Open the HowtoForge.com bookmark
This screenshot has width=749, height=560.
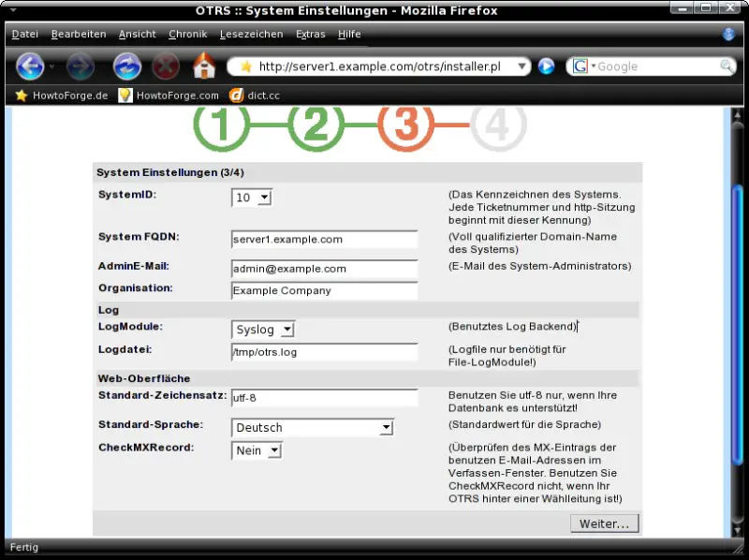(x=169, y=96)
